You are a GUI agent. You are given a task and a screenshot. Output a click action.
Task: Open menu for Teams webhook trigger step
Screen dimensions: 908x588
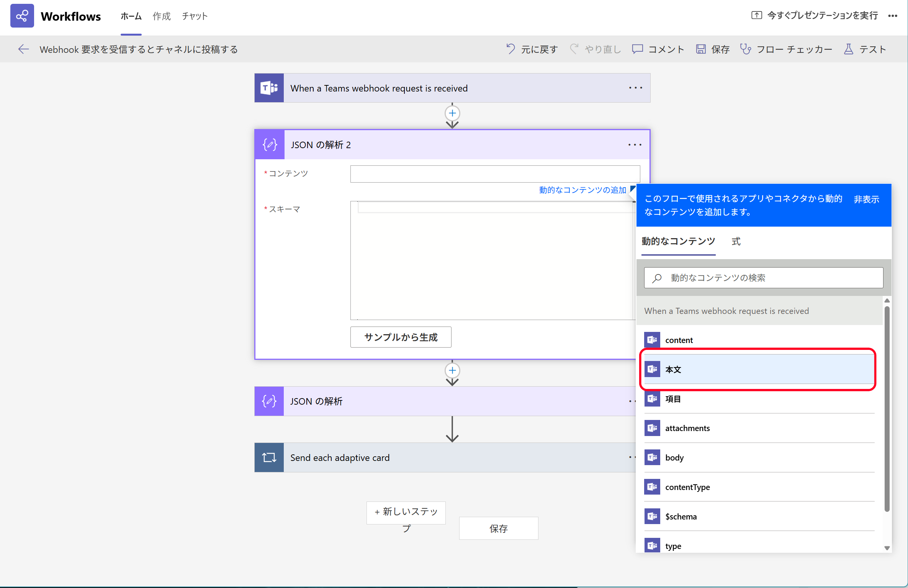click(635, 88)
